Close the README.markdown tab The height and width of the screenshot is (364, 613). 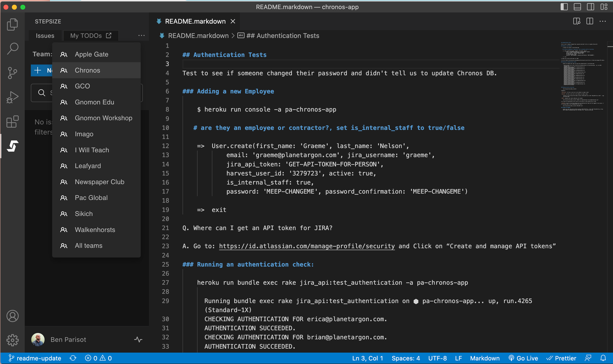tap(233, 21)
